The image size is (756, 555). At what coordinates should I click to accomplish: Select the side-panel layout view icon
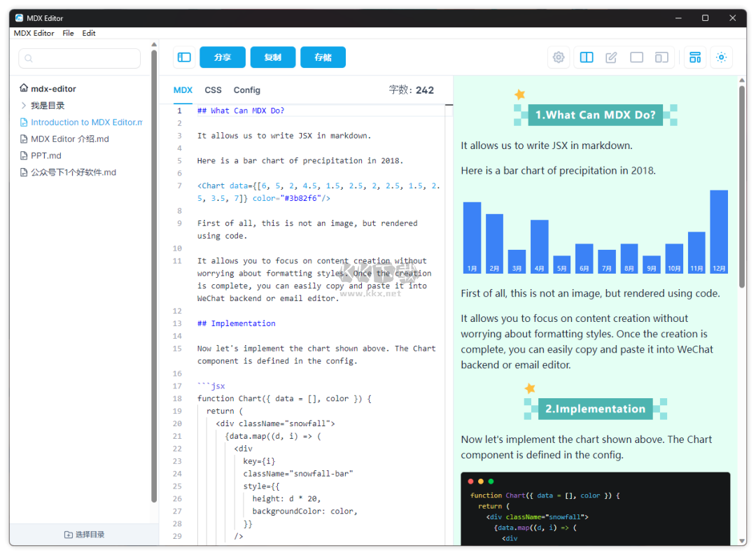click(661, 57)
